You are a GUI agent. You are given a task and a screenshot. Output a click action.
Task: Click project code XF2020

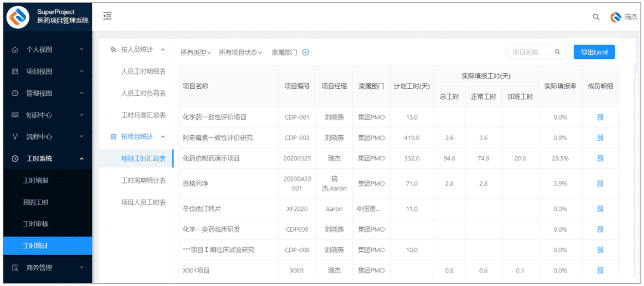[x=297, y=209]
